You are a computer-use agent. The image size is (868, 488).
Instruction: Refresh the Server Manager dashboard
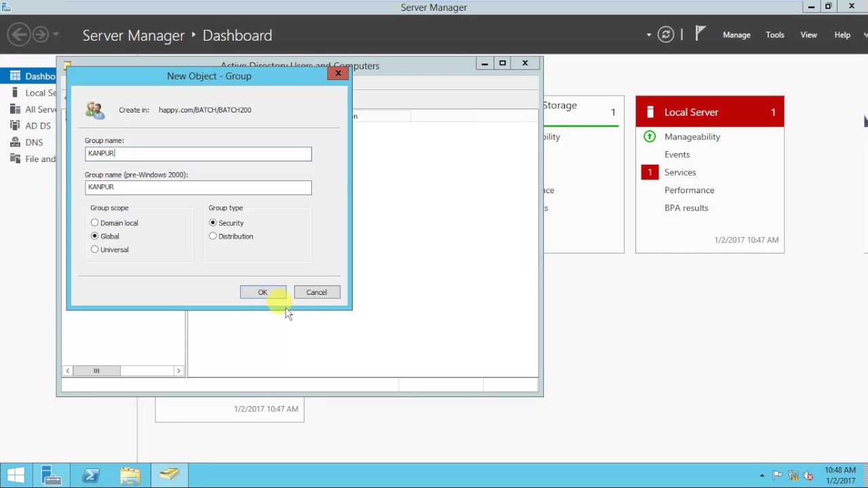666,35
